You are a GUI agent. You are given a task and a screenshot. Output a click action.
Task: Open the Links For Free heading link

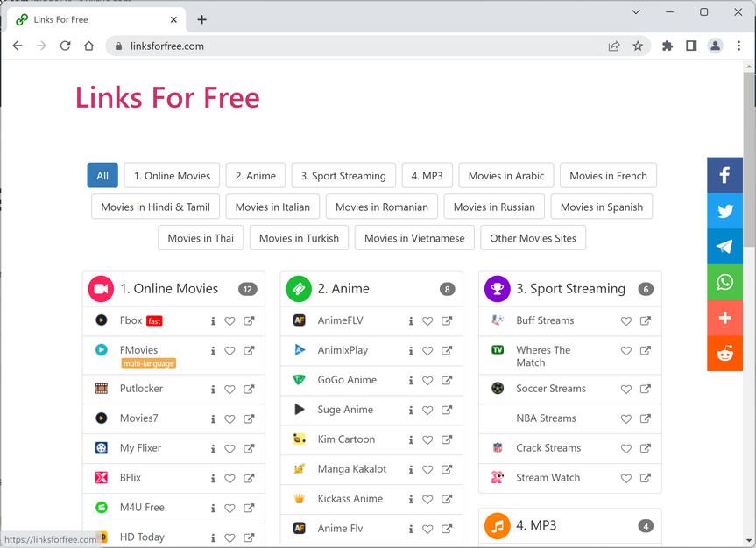[167, 97]
